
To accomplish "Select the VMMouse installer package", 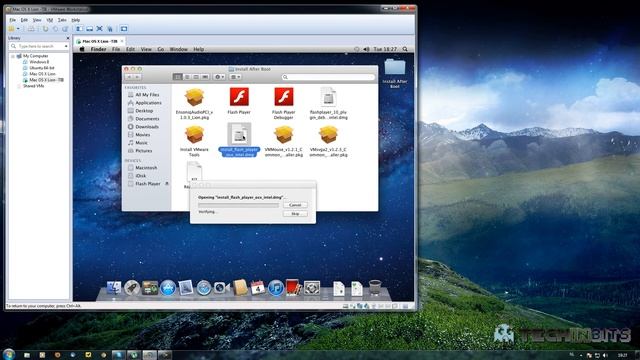I will click(284, 135).
